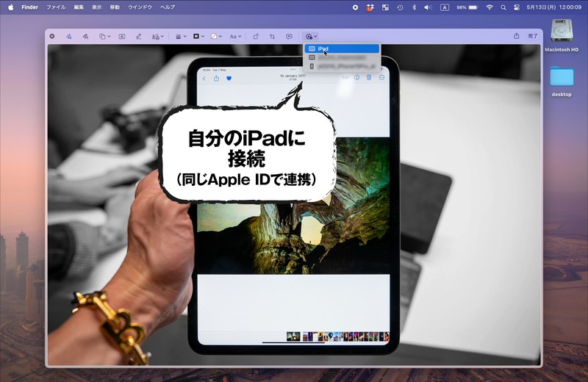Open the Aa Text Style menu
This screenshot has height=382, width=588.
(235, 36)
